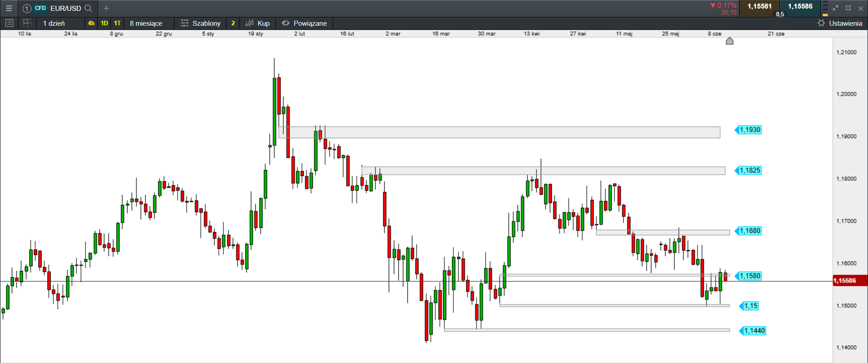Click the 8 cze date on time axis

click(715, 34)
